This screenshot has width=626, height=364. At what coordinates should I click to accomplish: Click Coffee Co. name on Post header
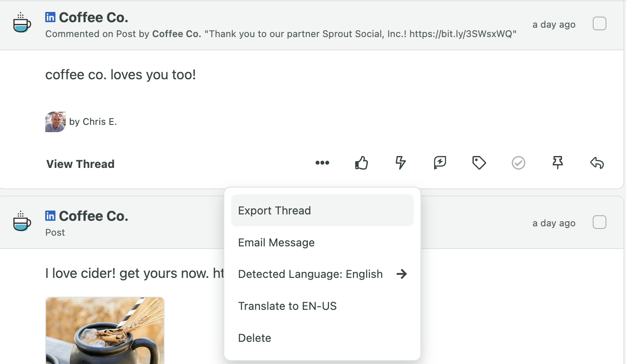pos(94,216)
